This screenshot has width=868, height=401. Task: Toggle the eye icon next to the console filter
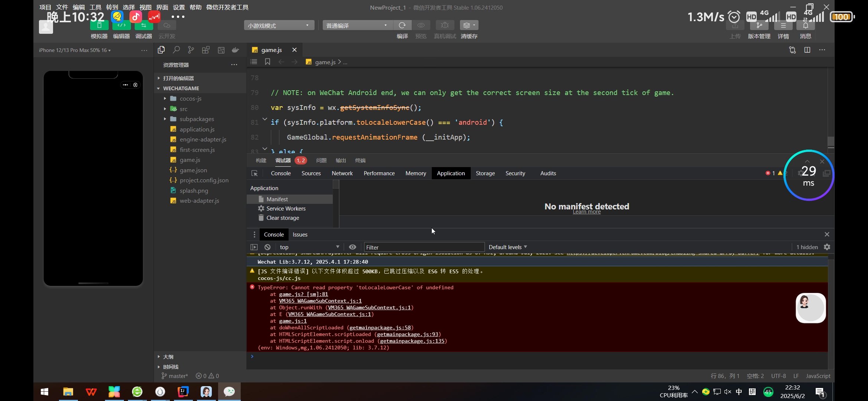[x=352, y=247]
